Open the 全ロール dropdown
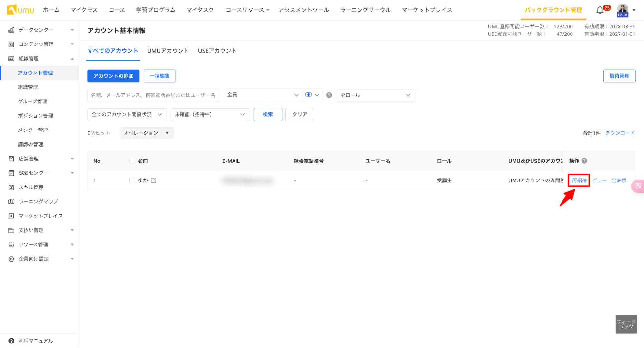Viewport: 644px width, 348px height. point(375,95)
